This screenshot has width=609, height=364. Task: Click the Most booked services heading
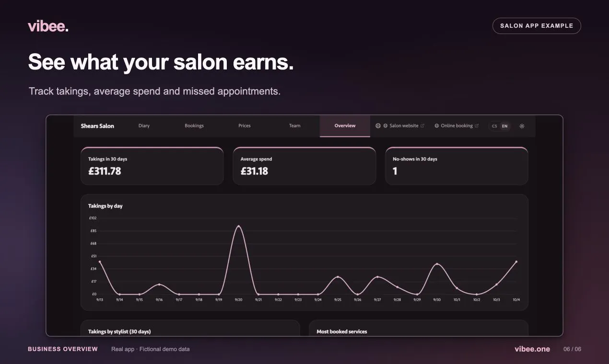342,331
